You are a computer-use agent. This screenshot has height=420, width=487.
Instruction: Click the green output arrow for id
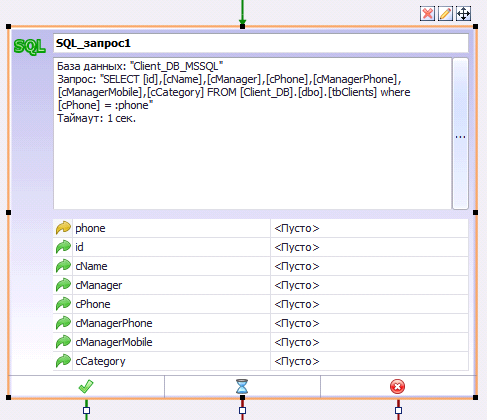click(63, 247)
